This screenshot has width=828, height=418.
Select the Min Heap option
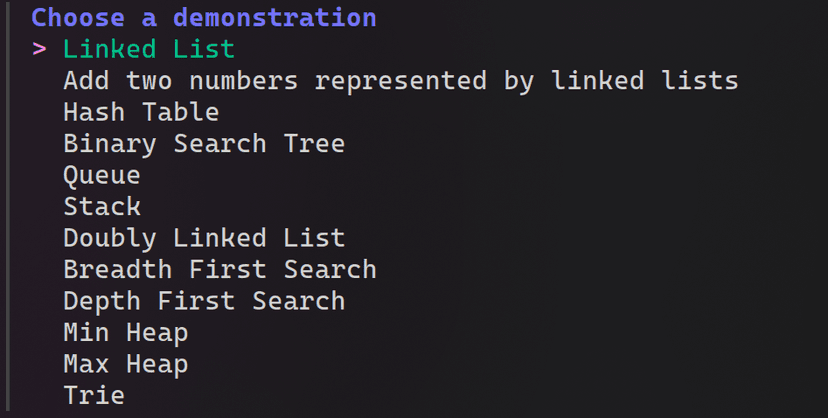point(126,333)
